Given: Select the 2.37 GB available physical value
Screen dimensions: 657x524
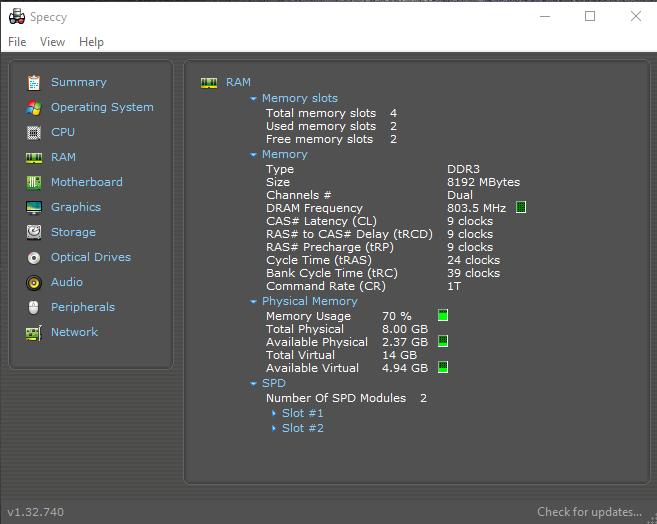Looking at the screenshot, I should [405, 342].
